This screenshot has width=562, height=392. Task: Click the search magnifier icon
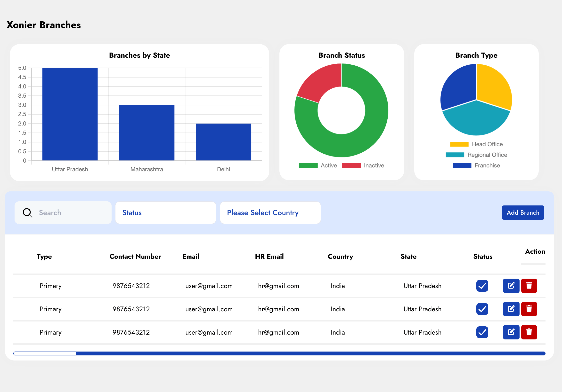27,213
